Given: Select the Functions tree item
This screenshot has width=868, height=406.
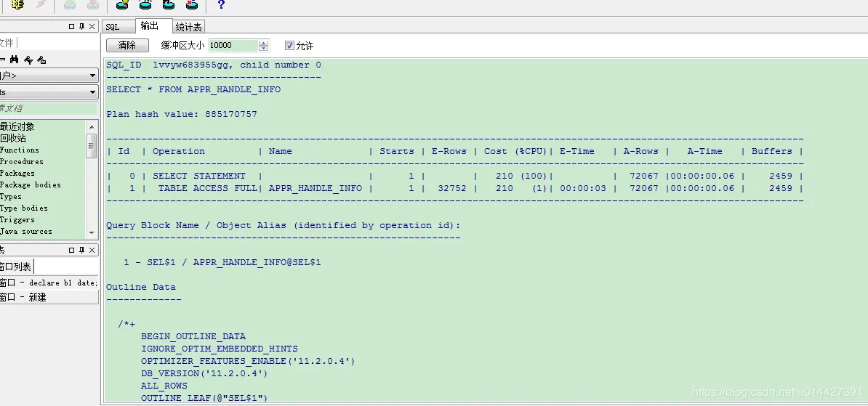Looking at the screenshot, I should (20, 150).
